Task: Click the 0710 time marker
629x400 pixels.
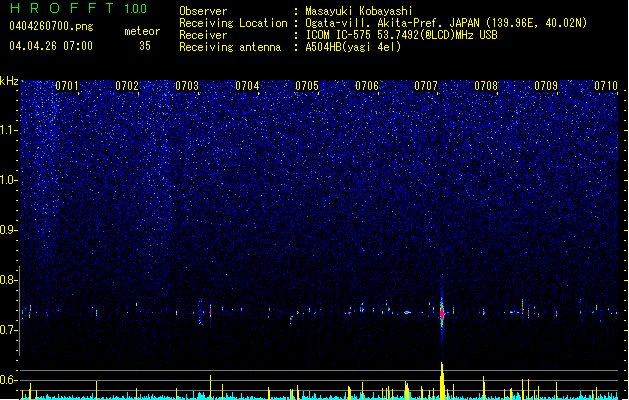Action: point(606,86)
